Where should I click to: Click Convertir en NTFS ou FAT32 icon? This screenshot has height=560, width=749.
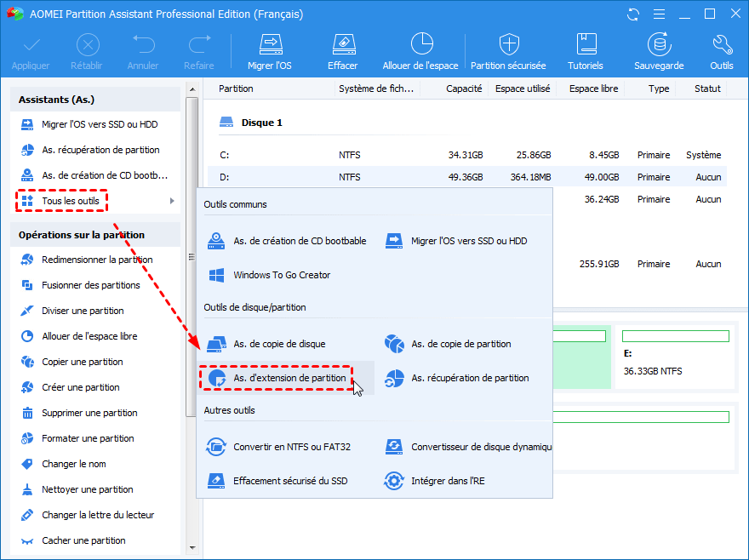tap(216, 448)
